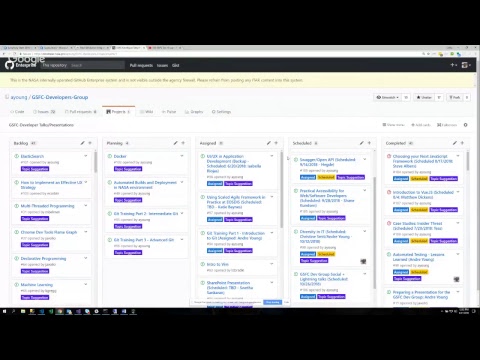Open project settings gear icon
This screenshot has height=360, width=480.
(466, 125)
